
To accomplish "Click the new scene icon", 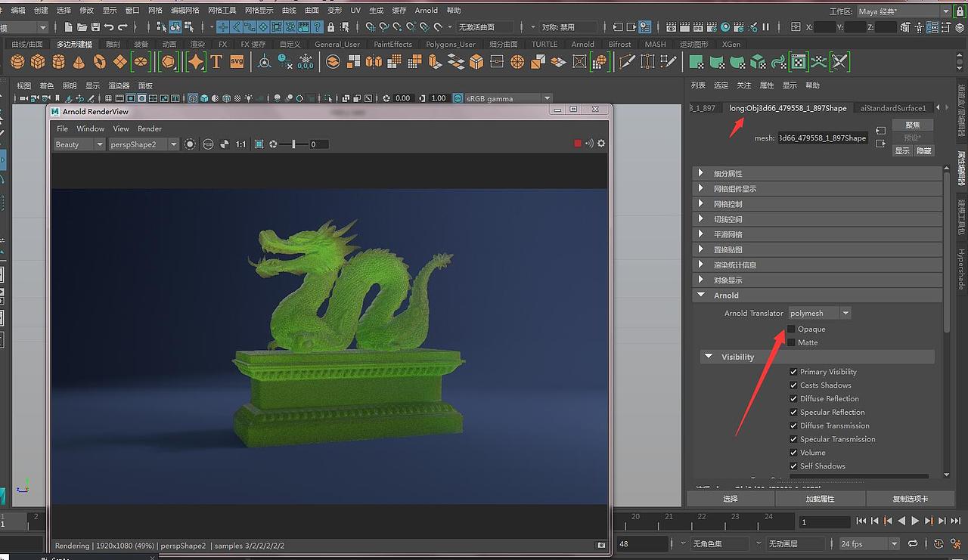I will [x=69, y=27].
